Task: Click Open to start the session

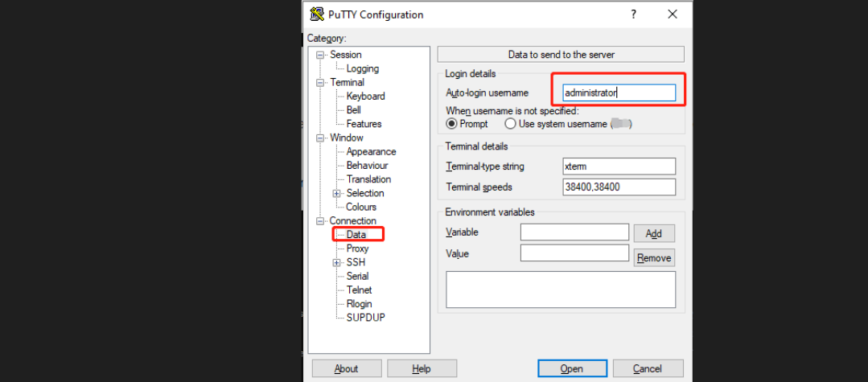Action: (x=572, y=368)
